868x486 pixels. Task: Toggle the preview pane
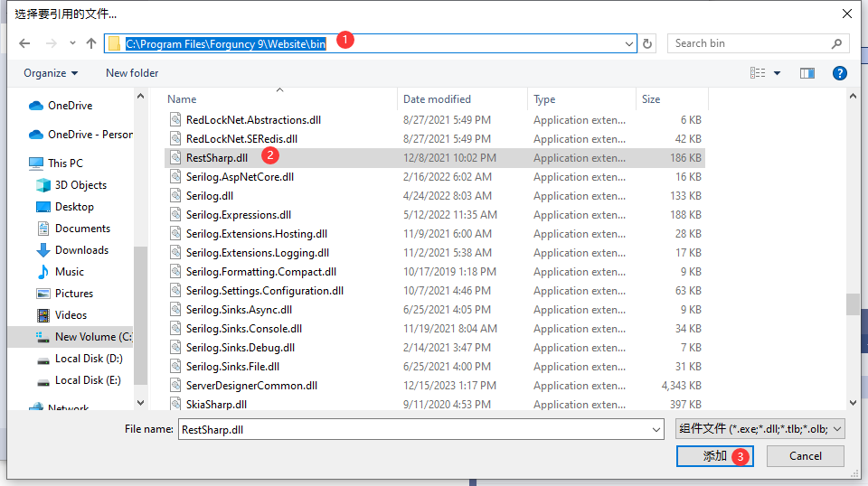(807, 73)
